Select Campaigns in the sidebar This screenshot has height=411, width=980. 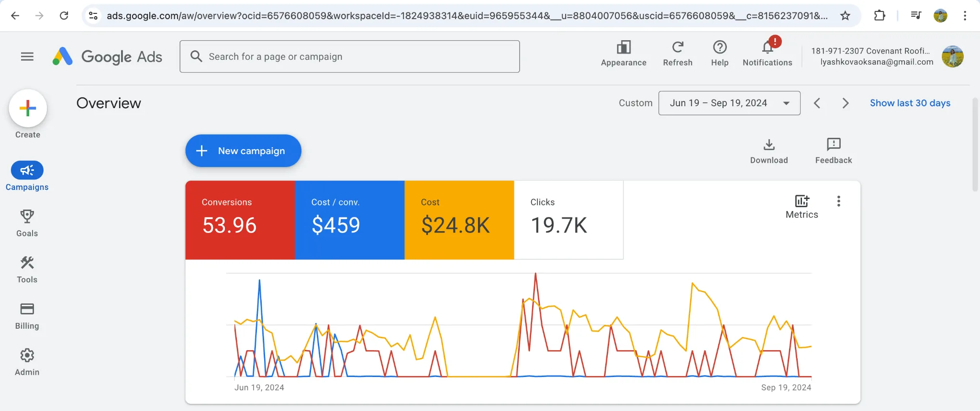pyautogui.click(x=27, y=176)
